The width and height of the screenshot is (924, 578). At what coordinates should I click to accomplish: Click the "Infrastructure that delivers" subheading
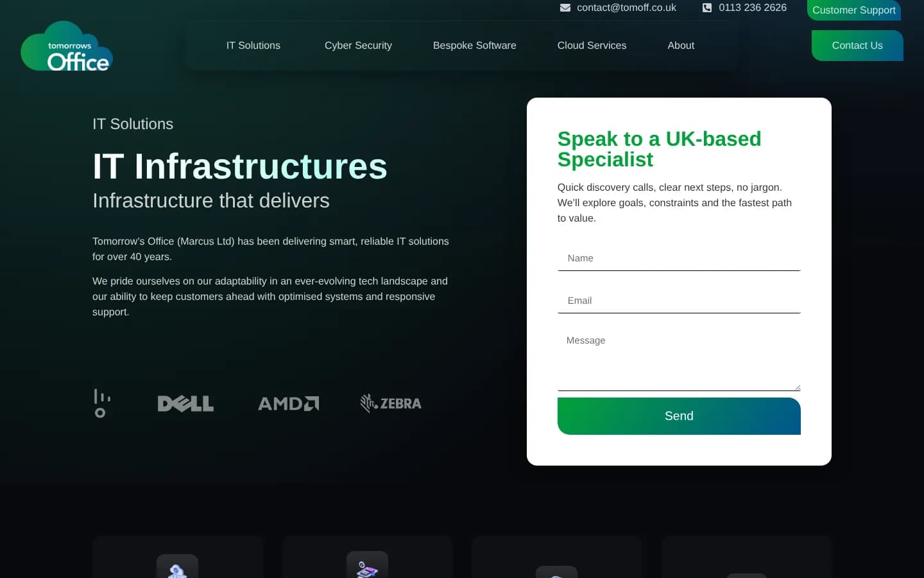pos(211,200)
